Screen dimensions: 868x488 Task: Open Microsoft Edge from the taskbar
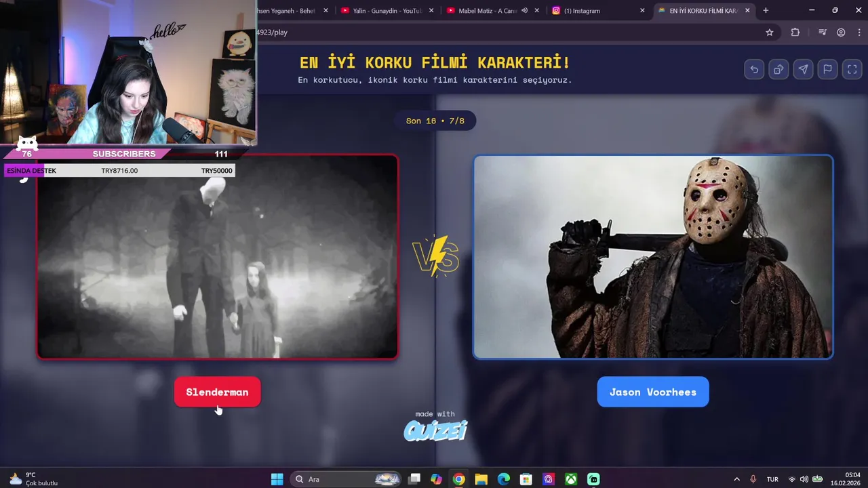click(x=503, y=479)
